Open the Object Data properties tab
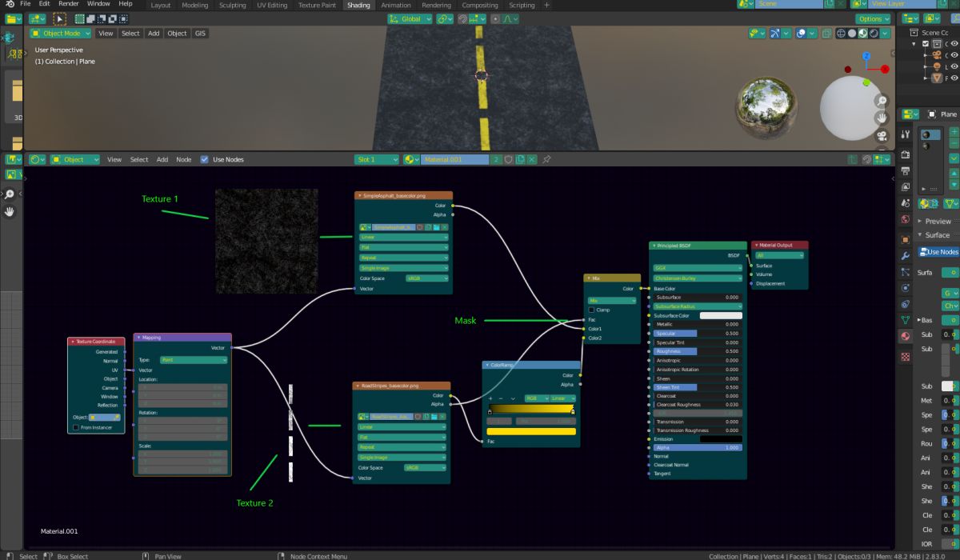The width and height of the screenshot is (960, 560). (905, 319)
